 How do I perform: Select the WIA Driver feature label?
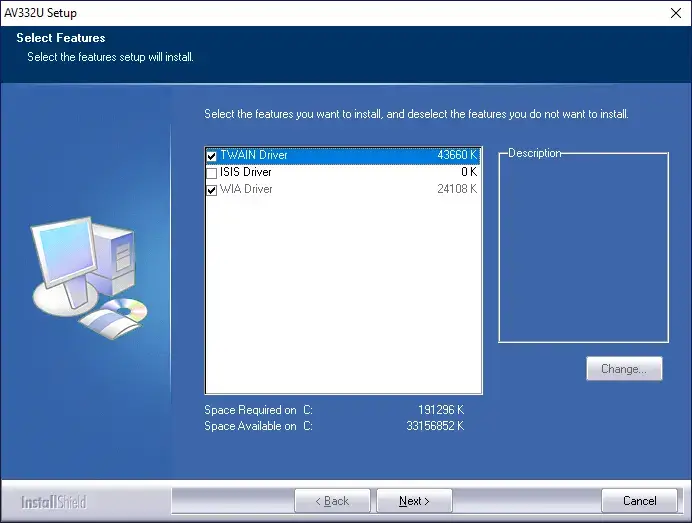246,190
